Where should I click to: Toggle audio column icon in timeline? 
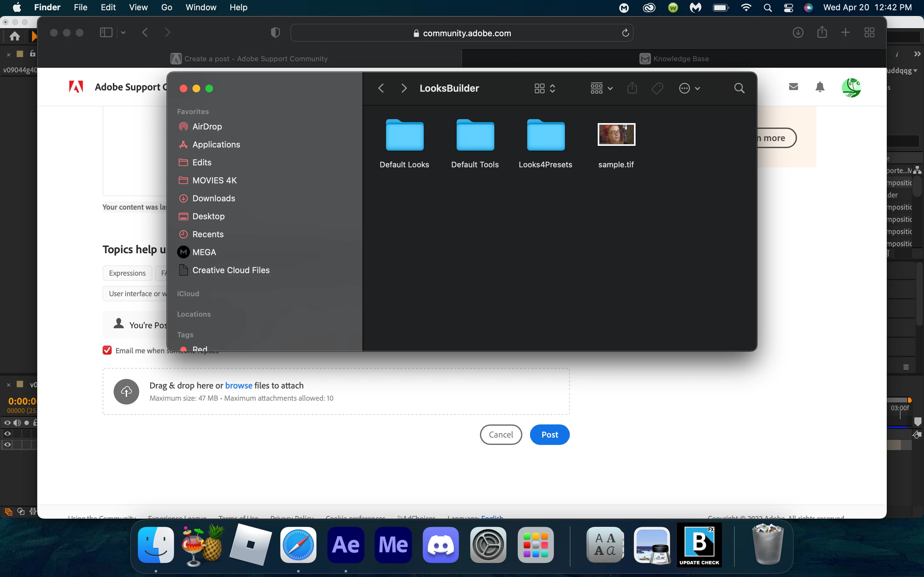click(17, 422)
